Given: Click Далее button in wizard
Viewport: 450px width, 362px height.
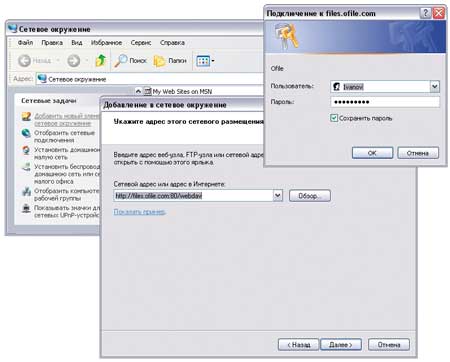Looking at the screenshot, I should pyautogui.click(x=341, y=345).
